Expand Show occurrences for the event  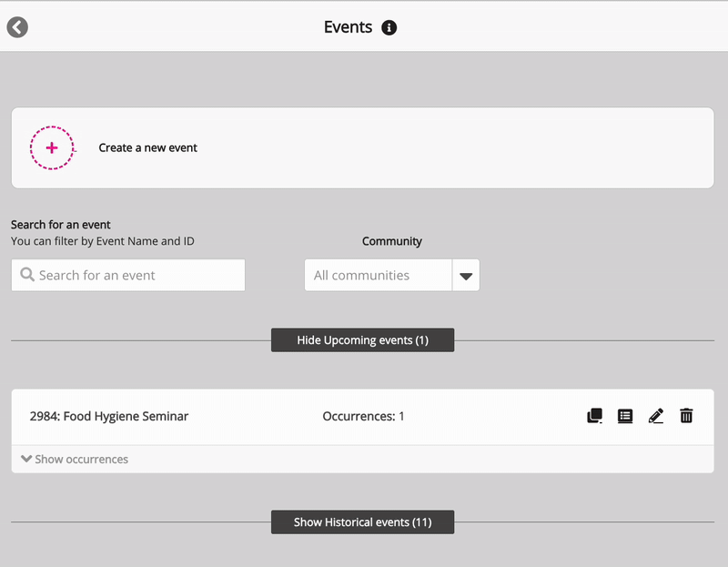point(75,460)
